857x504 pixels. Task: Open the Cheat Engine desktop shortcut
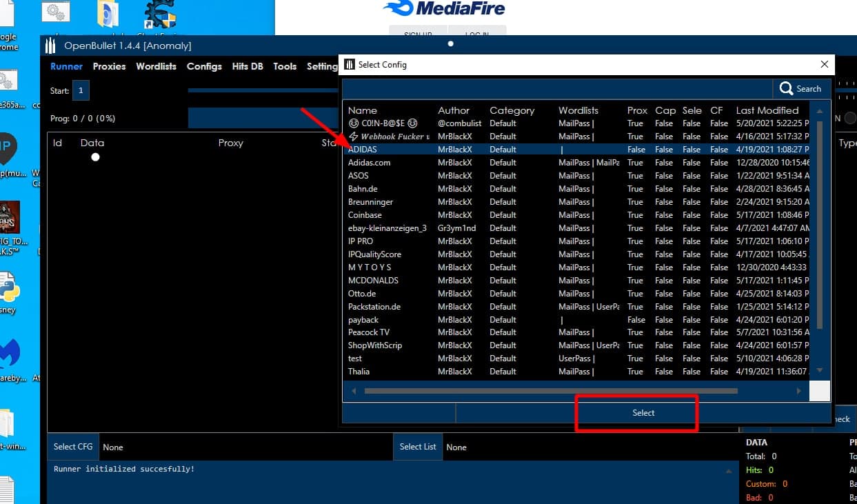point(160,14)
